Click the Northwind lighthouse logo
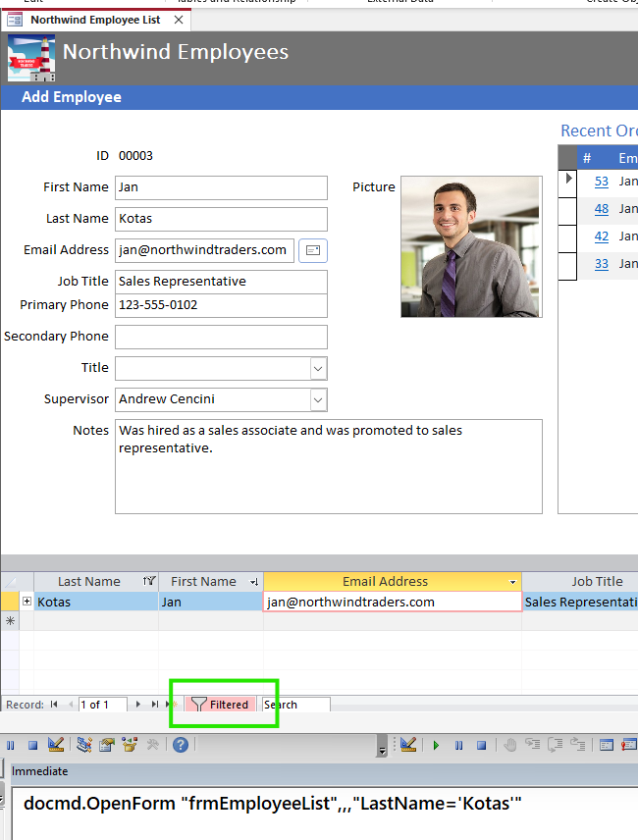The height and width of the screenshot is (840, 638). point(31,58)
